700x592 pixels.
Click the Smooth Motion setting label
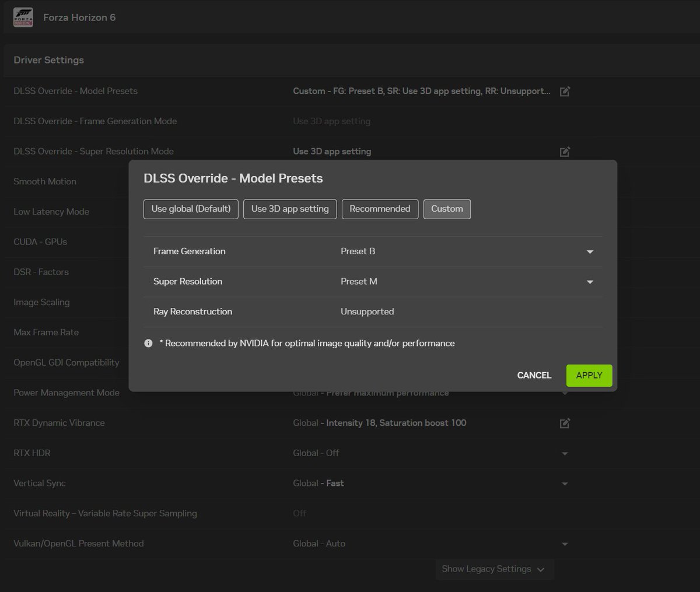(x=45, y=181)
